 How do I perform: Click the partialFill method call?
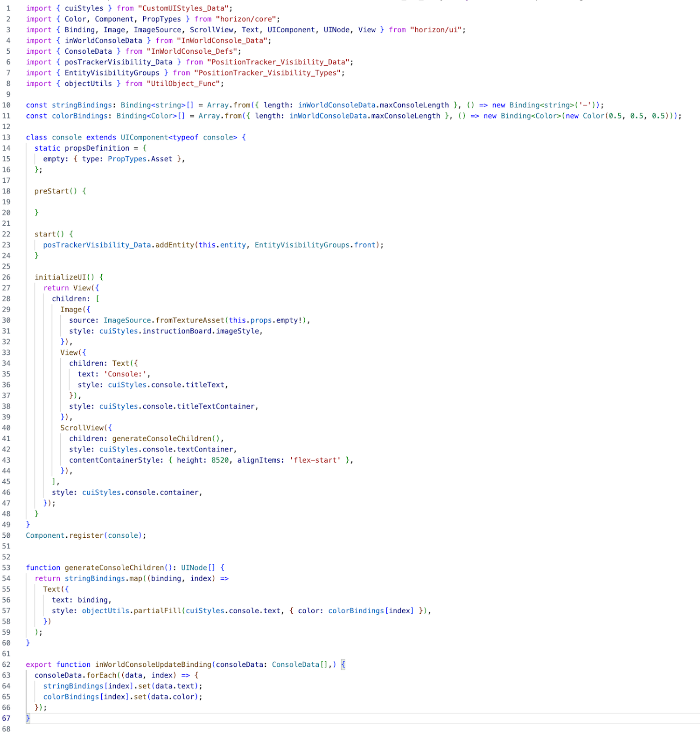[x=157, y=610]
